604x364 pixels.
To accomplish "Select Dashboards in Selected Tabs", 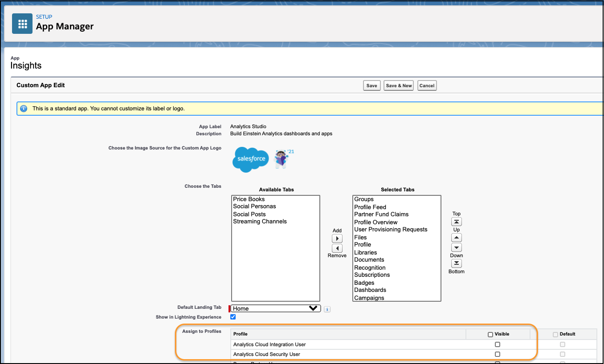I will (x=396, y=290).
